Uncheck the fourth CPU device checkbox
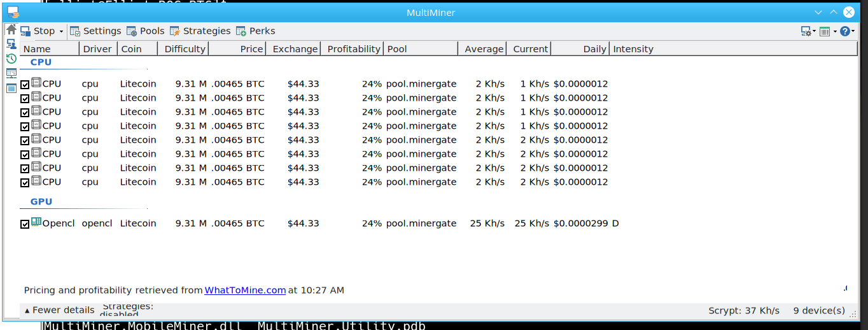 click(25, 127)
